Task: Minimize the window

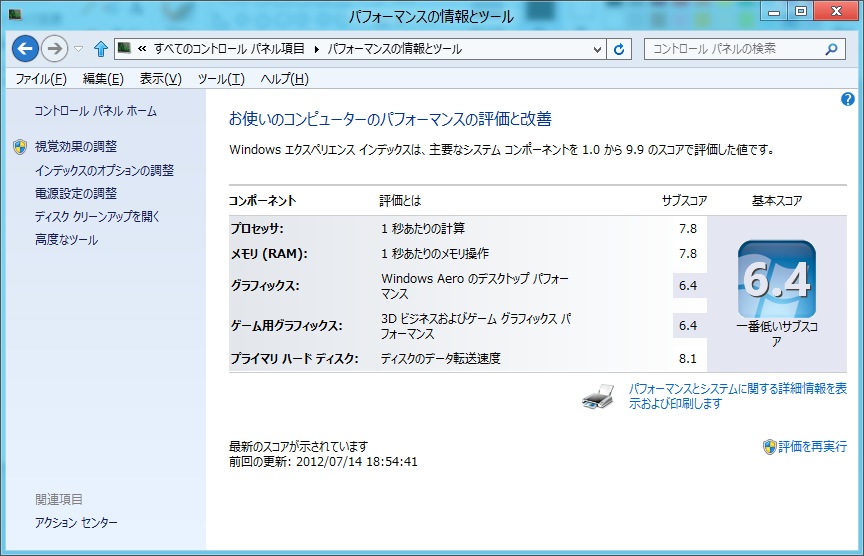Action: pyautogui.click(x=774, y=11)
